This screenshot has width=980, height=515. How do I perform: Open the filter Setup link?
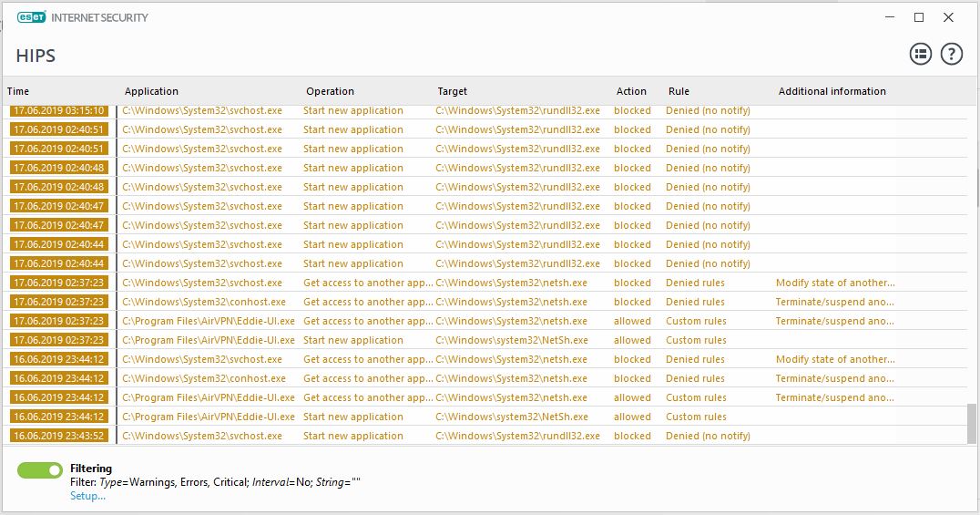(87, 496)
